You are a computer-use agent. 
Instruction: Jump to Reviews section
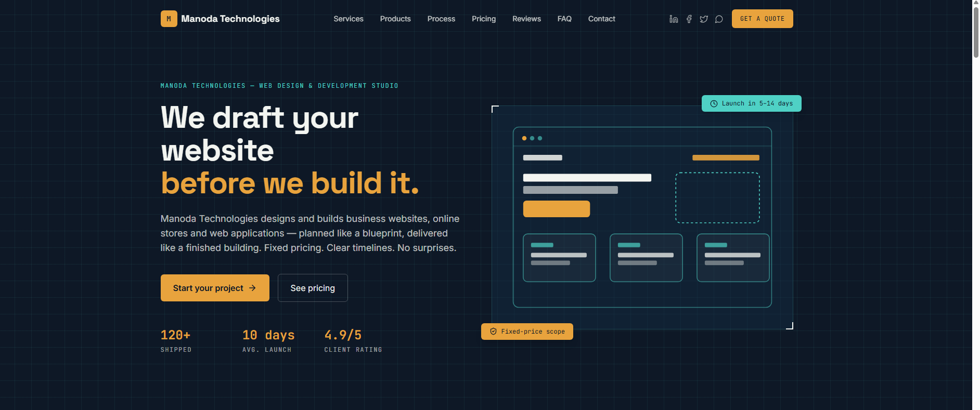click(x=526, y=19)
